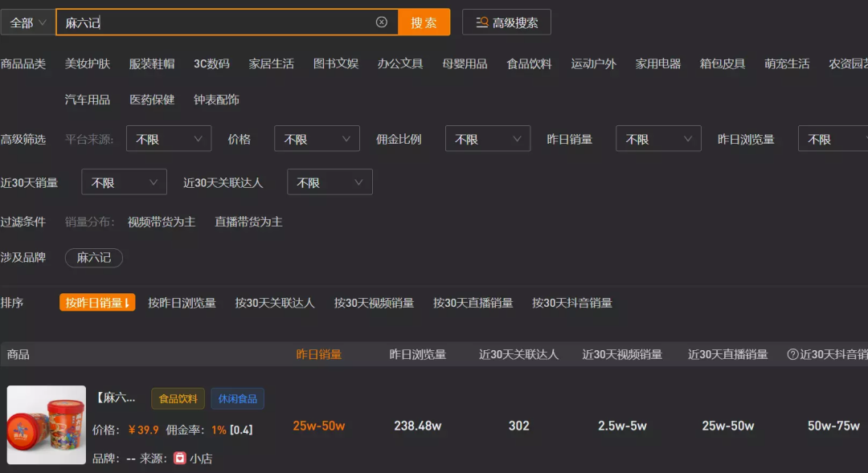Select the 萌宠生活 category
868x473 pixels.
coord(787,63)
